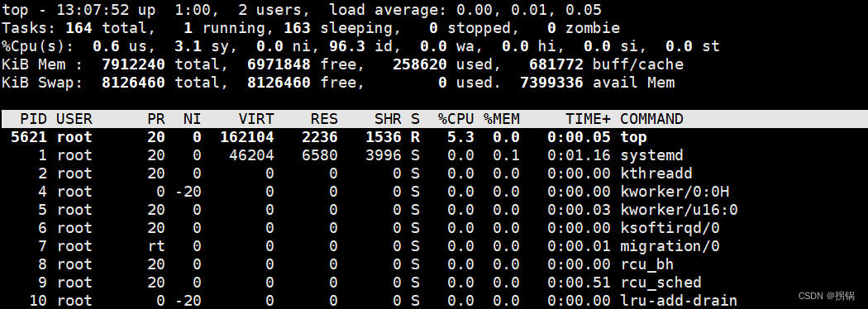Viewport: 868px width, 309px height.
Task: Click the 8126460 swap total value
Action: coord(133,83)
